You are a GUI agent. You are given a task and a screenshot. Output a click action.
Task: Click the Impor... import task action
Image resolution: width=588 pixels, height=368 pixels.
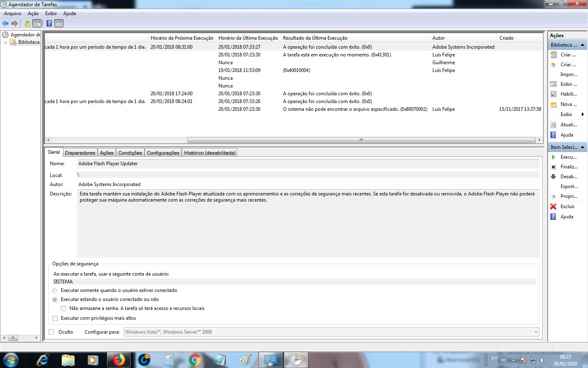568,74
